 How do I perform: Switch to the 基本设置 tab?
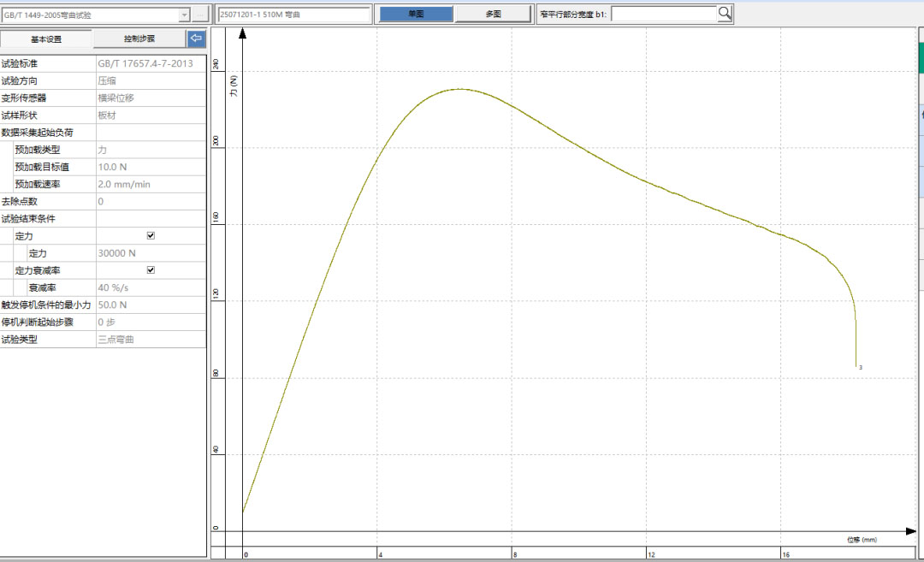coord(46,39)
